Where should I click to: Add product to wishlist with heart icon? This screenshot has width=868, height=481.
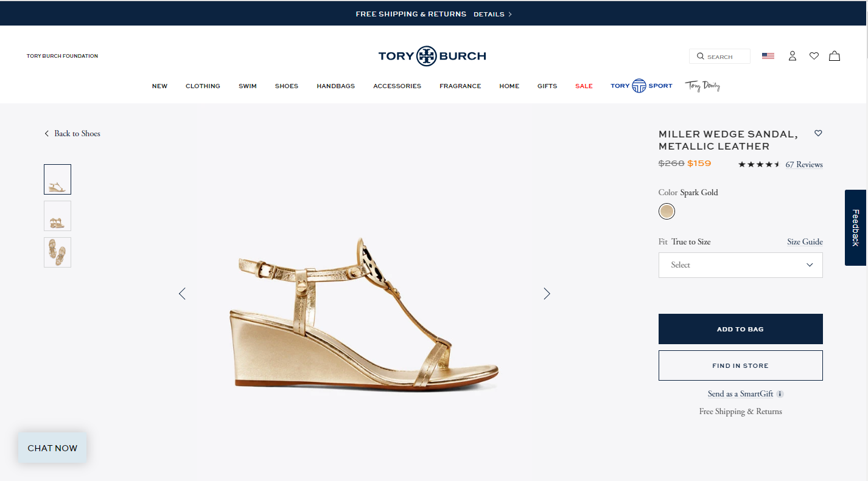click(818, 133)
